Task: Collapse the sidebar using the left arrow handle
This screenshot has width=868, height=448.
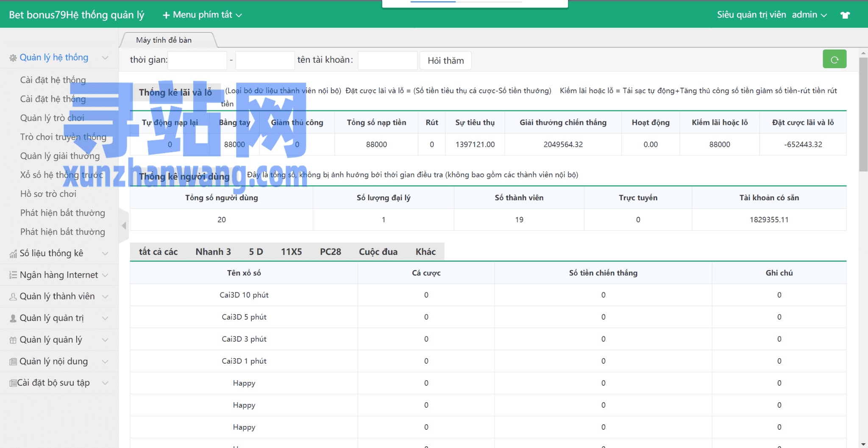Action: click(x=124, y=226)
